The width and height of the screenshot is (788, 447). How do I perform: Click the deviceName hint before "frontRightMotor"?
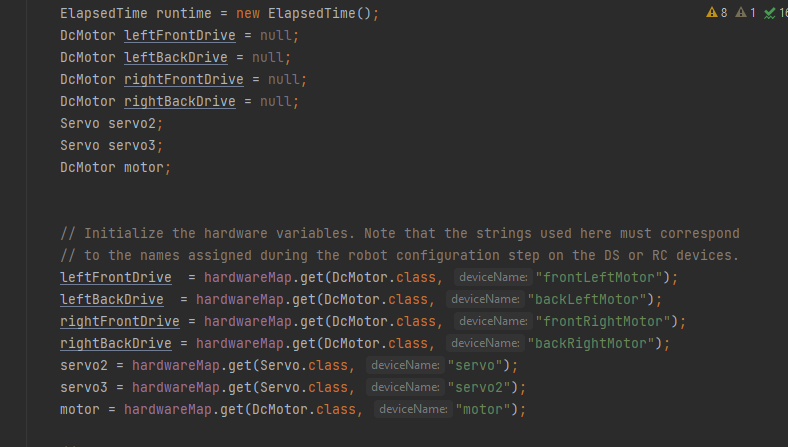tap(491, 321)
